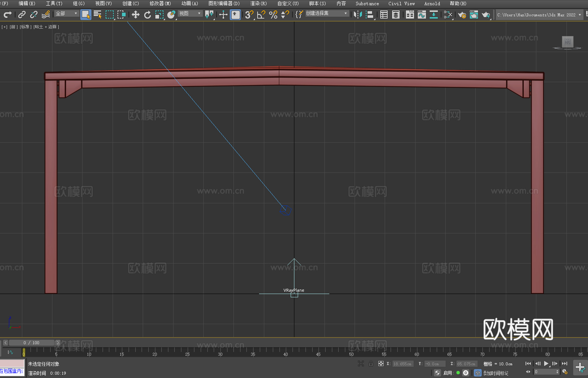
Task: Open the Curve Editor icon
Action: (422, 14)
